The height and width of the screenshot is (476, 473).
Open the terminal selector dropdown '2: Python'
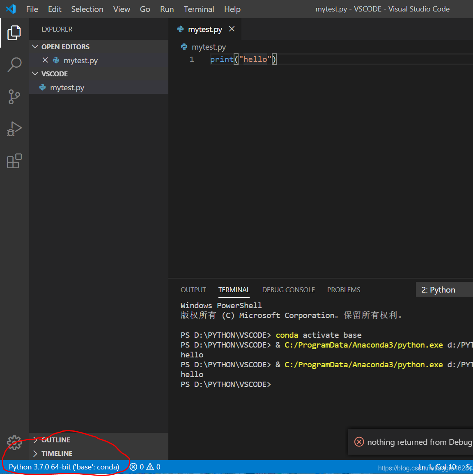pos(444,290)
